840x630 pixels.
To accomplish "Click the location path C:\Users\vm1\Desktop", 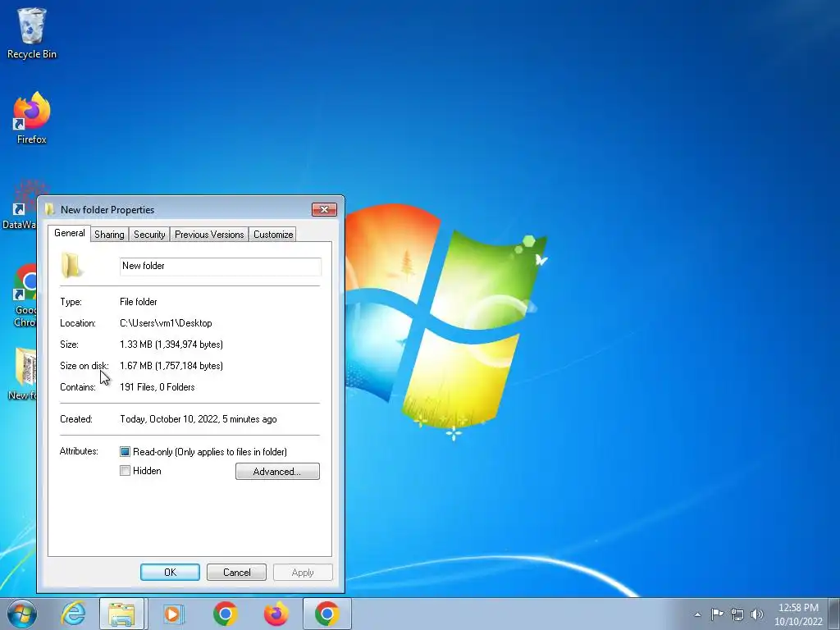I will coord(166,323).
